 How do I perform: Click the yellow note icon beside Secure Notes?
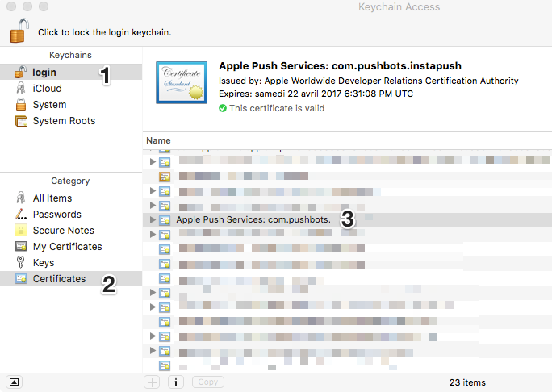click(21, 230)
